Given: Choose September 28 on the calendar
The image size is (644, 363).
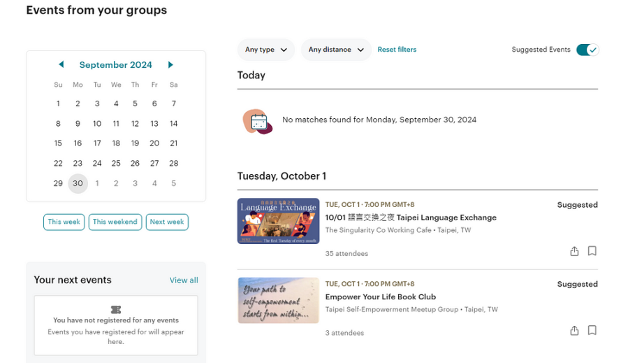Looking at the screenshot, I should pos(174,163).
